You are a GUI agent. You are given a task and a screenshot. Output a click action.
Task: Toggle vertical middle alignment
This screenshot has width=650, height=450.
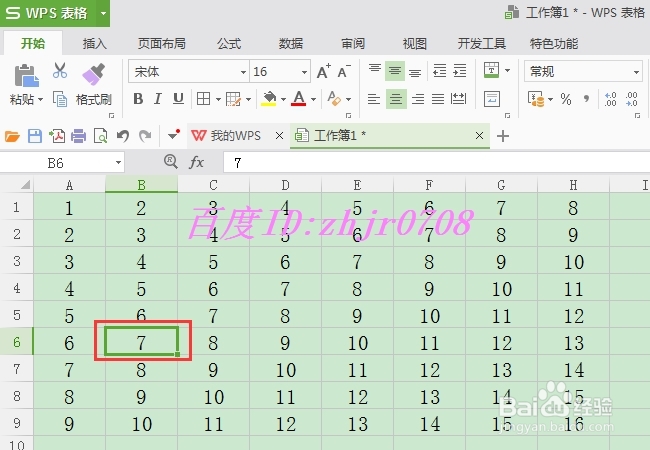click(x=395, y=71)
